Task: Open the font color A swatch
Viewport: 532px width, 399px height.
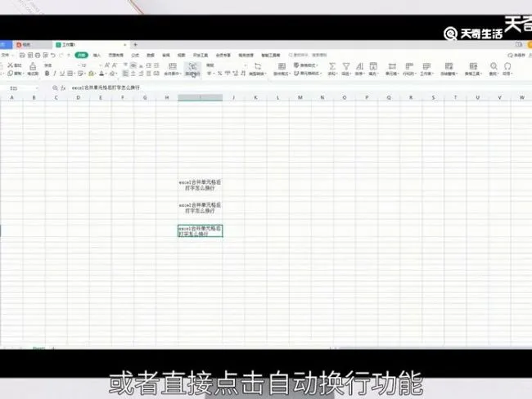Action: [101, 74]
